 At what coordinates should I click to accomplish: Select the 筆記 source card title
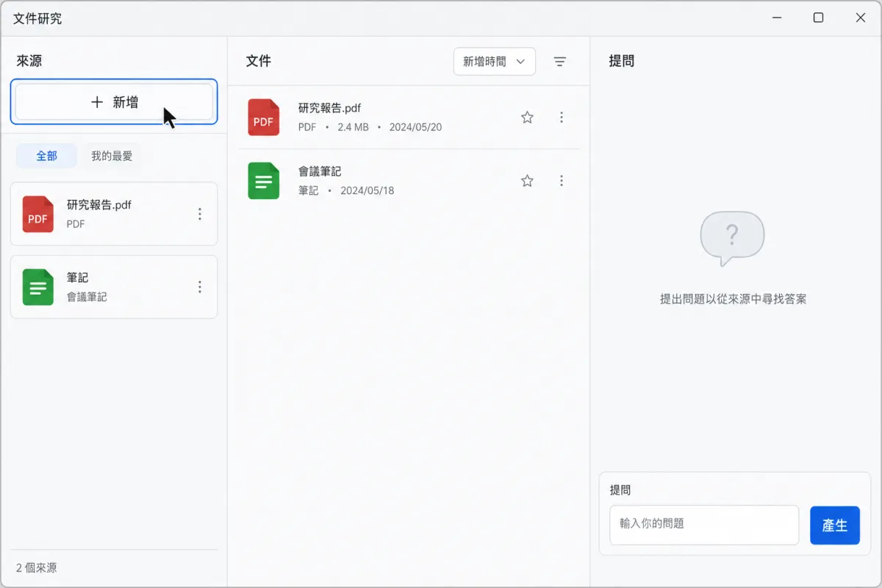(78, 278)
